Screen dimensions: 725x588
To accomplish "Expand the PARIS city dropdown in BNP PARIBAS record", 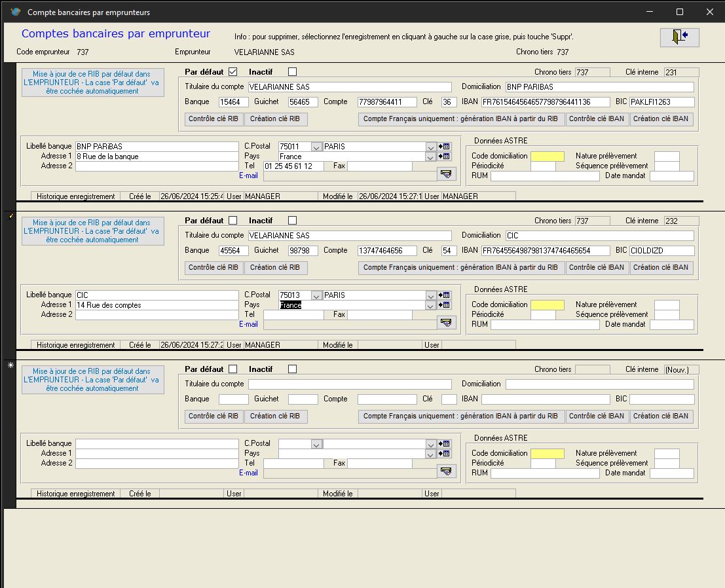I will tap(430, 147).
